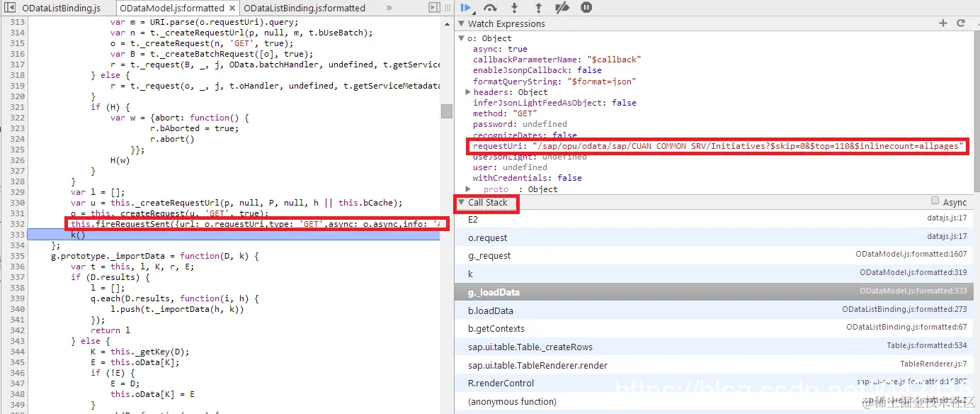Open ODataListBinding.js:formatted:67 source link
The width and height of the screenshot is (980, 414).
(906, 327)
